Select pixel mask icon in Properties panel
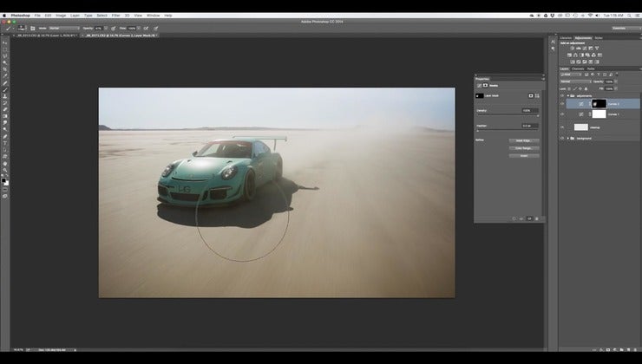This screenshot has width=642, height=364. pyautogui.click(x=531, y=95)
